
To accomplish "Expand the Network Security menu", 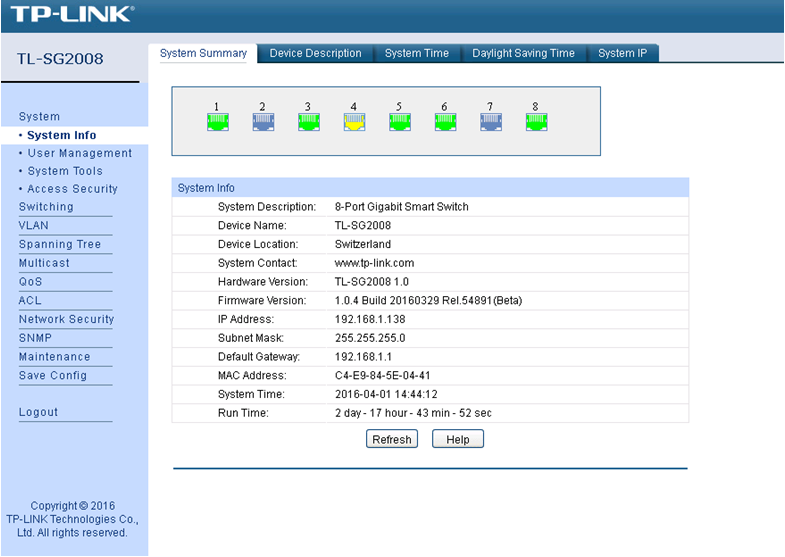I will pos(66,319).
